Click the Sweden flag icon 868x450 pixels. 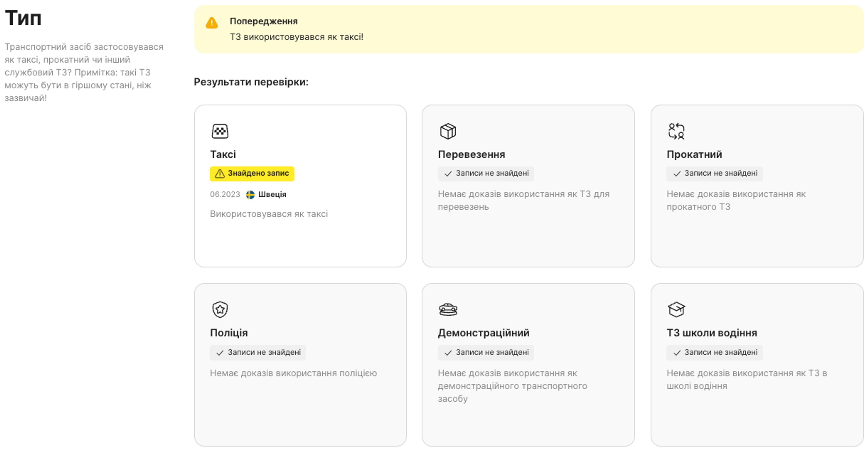pyautogui.click(x=250, y=195)
